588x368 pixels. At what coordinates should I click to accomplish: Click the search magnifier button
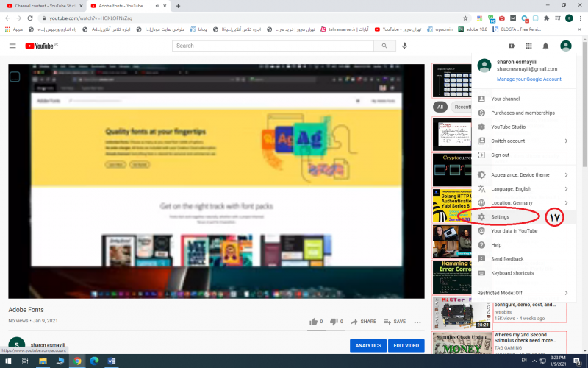(x=384, y=46)
